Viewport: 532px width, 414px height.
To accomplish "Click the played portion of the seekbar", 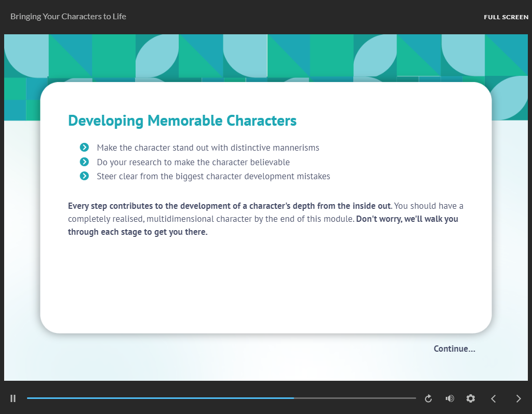I will [156, 398].
